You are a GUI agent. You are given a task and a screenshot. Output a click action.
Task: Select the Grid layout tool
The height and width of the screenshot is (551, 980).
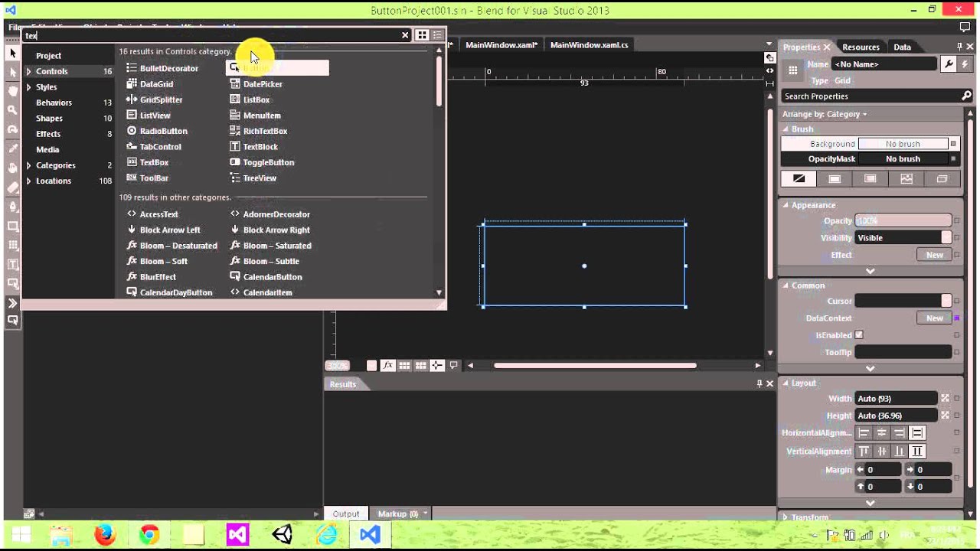(13, 246)
